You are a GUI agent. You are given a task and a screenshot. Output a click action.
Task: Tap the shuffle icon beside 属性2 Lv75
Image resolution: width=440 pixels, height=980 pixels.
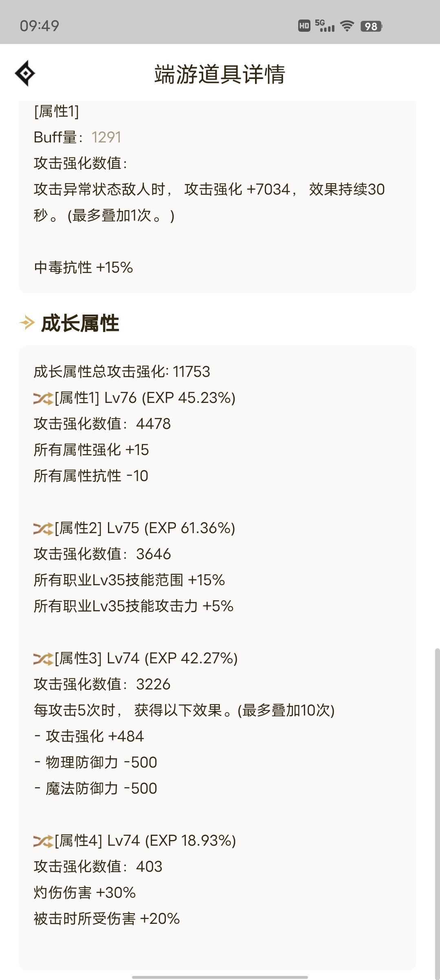pyautogui.click(x=43, y=529)
